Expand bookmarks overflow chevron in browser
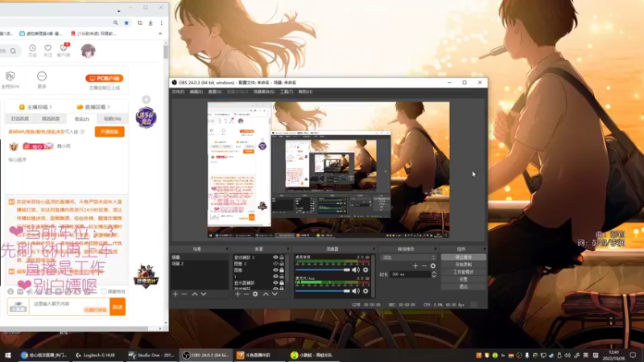 160,34
